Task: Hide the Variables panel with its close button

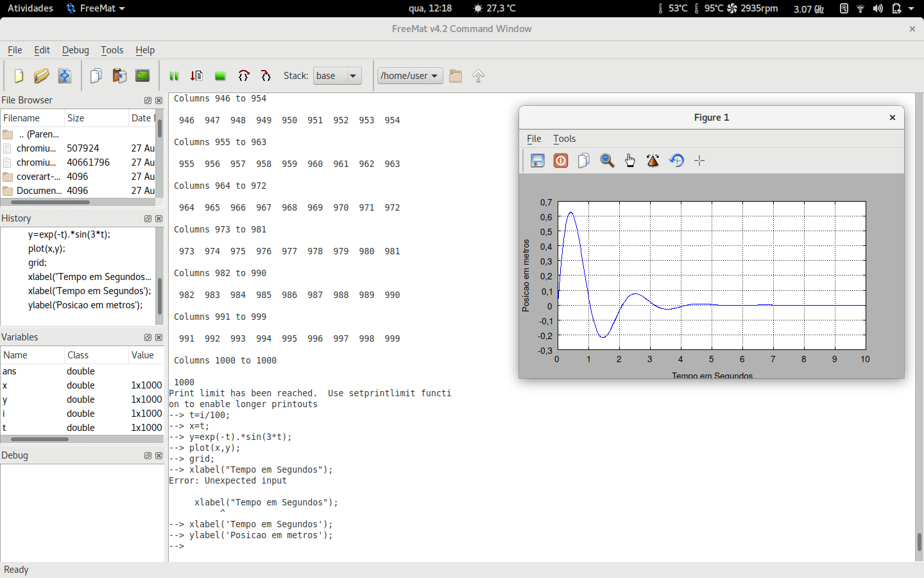Action: (158, 338)
